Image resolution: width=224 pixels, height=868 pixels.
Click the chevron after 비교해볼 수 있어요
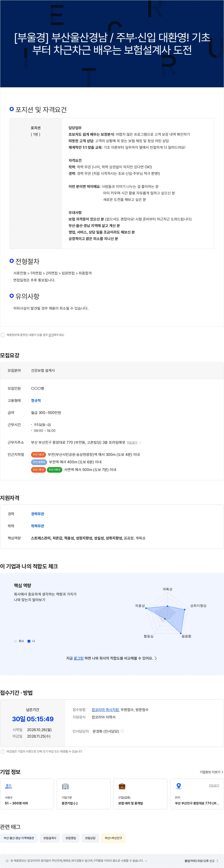click(155, 658)
